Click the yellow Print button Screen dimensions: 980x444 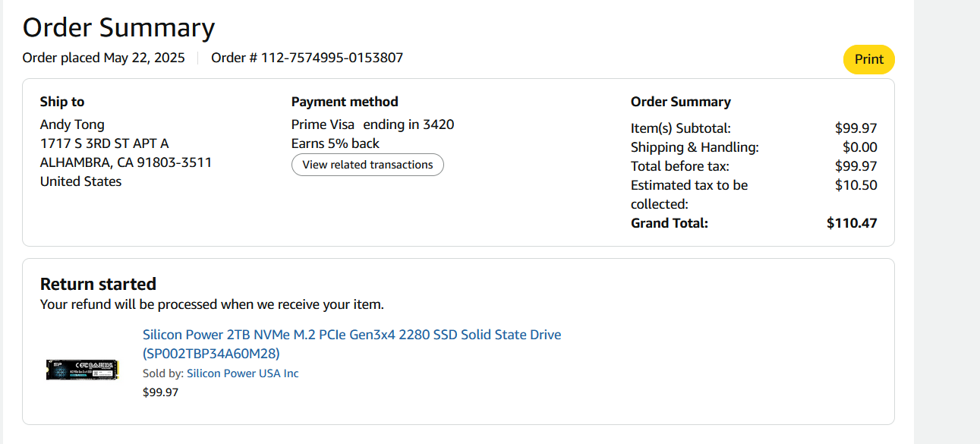point(868,60)
